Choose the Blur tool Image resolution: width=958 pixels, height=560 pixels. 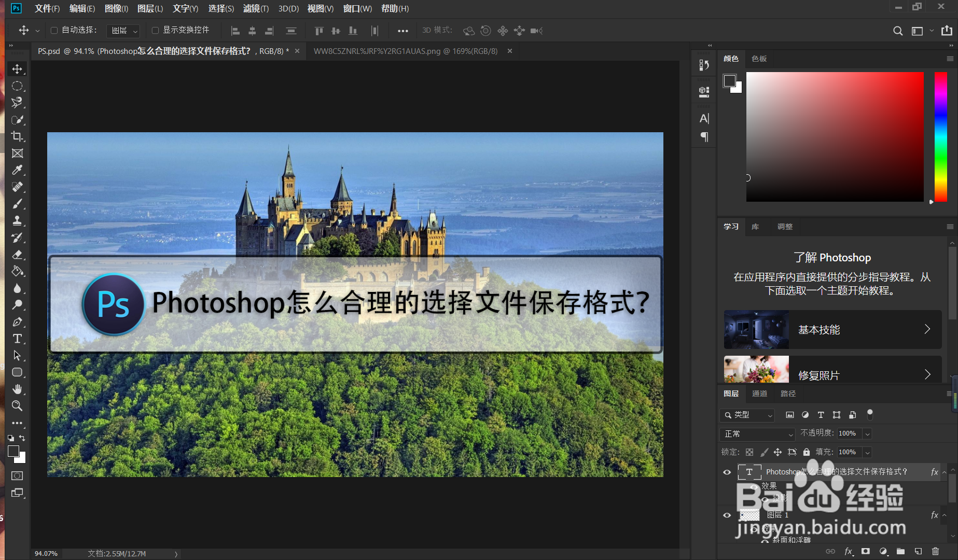17,288
